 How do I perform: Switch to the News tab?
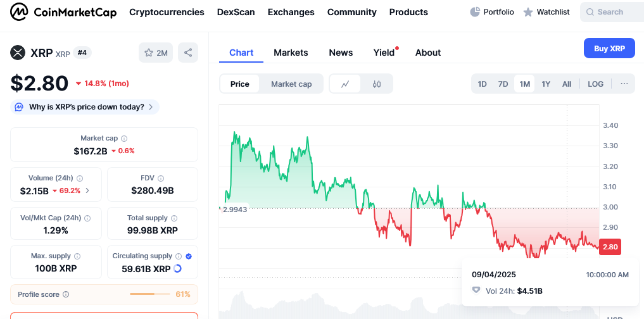tap(341, 53)
